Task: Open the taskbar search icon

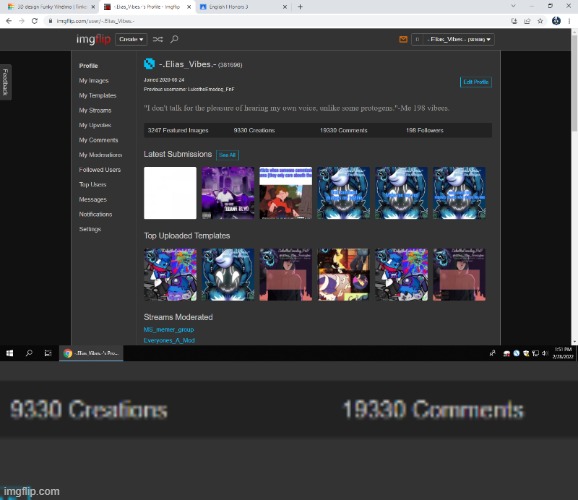Action: click(29, 353)
